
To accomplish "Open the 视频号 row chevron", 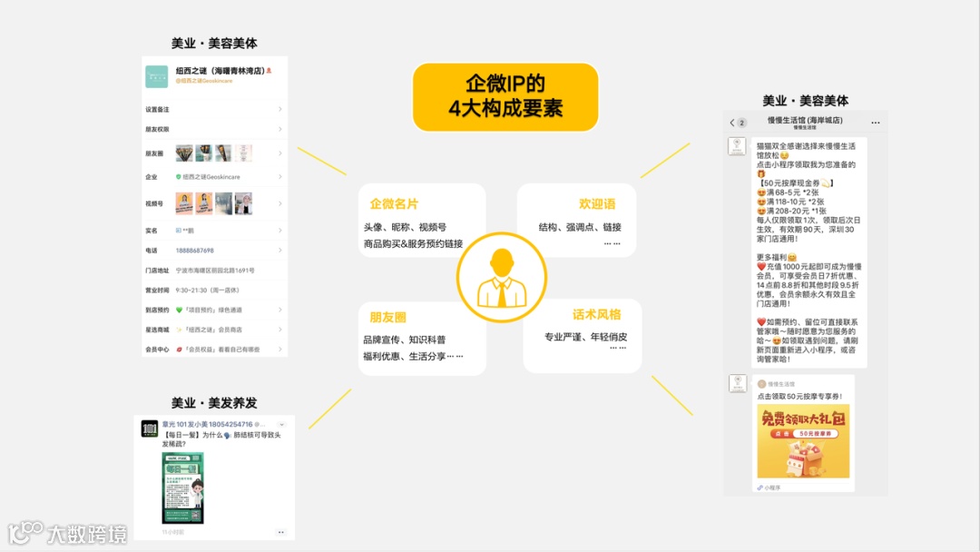I will pos(280,203).
